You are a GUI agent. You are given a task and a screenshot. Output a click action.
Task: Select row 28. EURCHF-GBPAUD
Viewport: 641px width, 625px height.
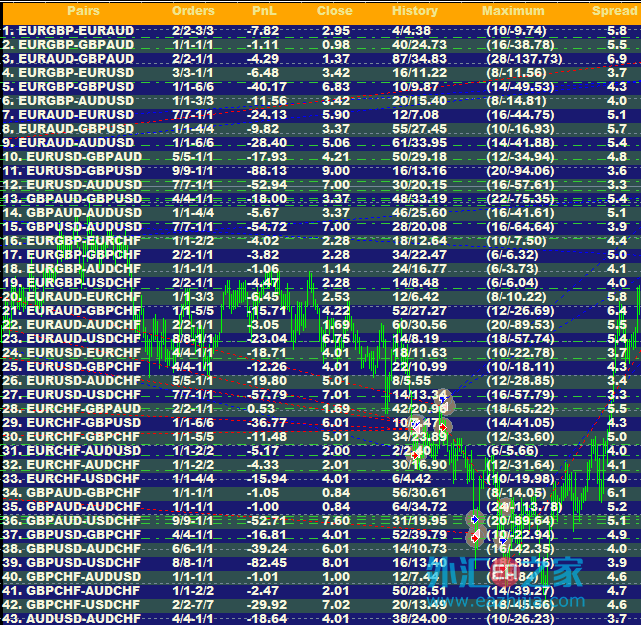pos(322,409)
